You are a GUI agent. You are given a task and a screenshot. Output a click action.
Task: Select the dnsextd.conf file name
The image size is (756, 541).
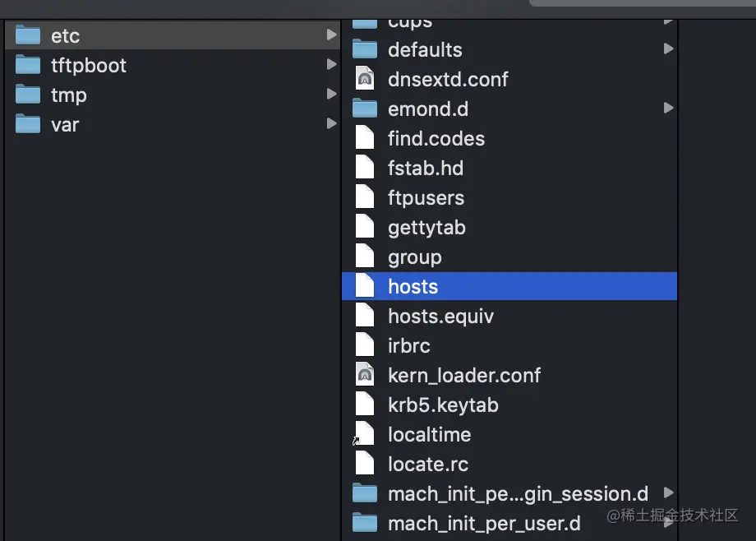click(x=448, y=79)
